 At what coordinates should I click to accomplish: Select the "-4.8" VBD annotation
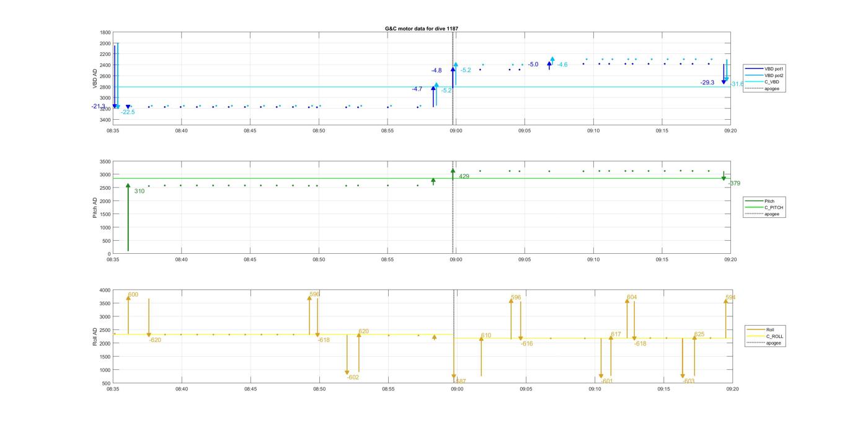[x=436, y=71]
